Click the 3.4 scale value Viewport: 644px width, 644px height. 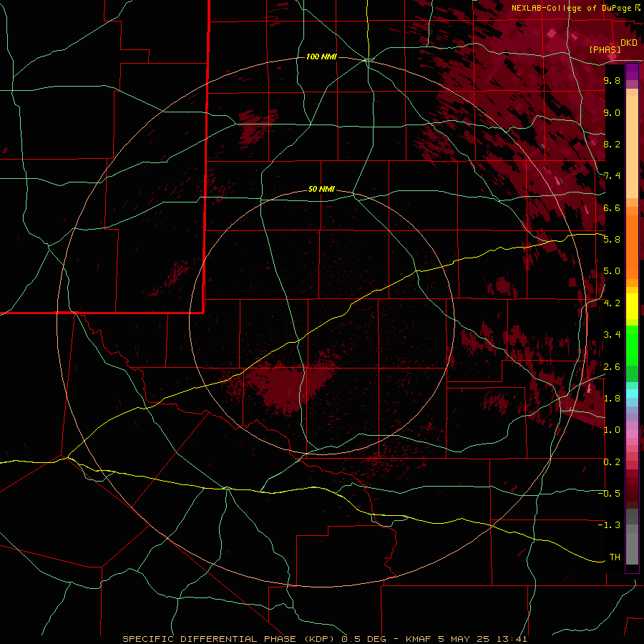(x=612, y=335)
